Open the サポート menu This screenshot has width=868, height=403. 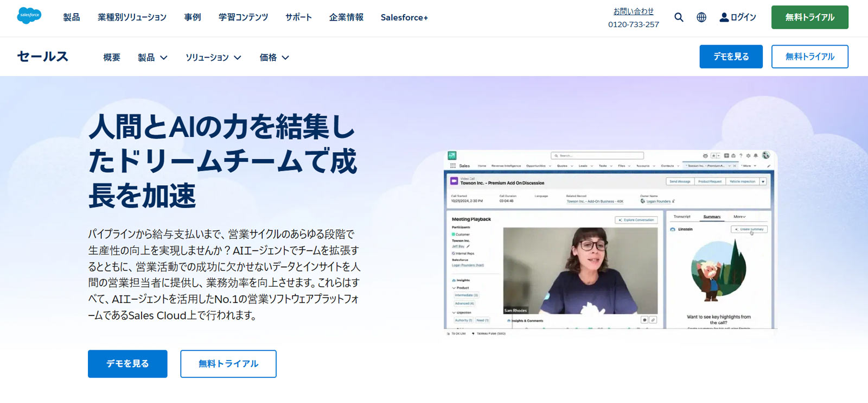(x=298, y=17)
